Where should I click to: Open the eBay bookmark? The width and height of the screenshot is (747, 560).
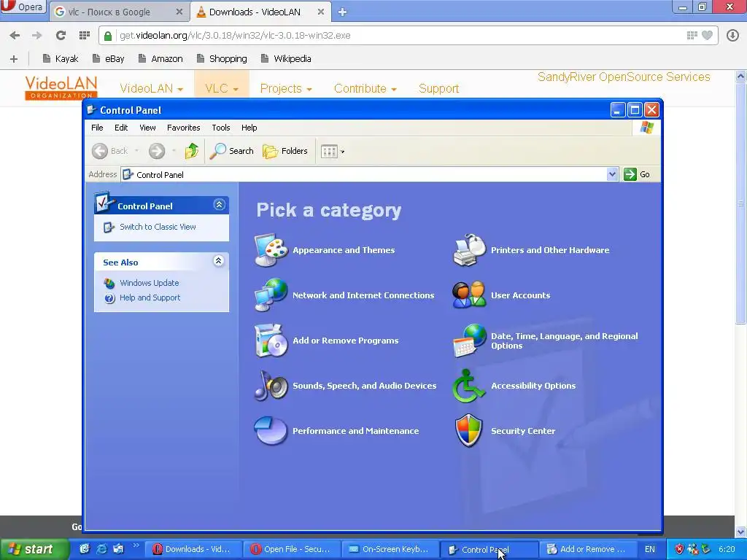[x=109, y=59]
